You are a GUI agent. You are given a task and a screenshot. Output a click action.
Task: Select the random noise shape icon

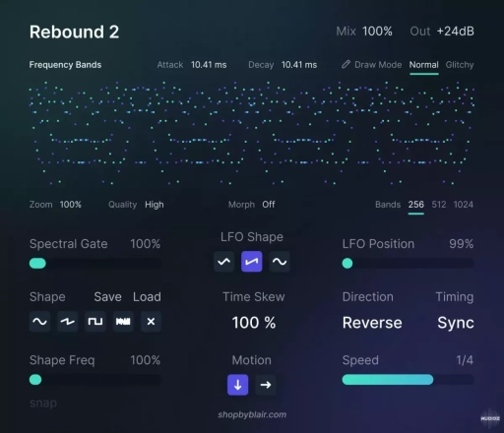point(123,322)
